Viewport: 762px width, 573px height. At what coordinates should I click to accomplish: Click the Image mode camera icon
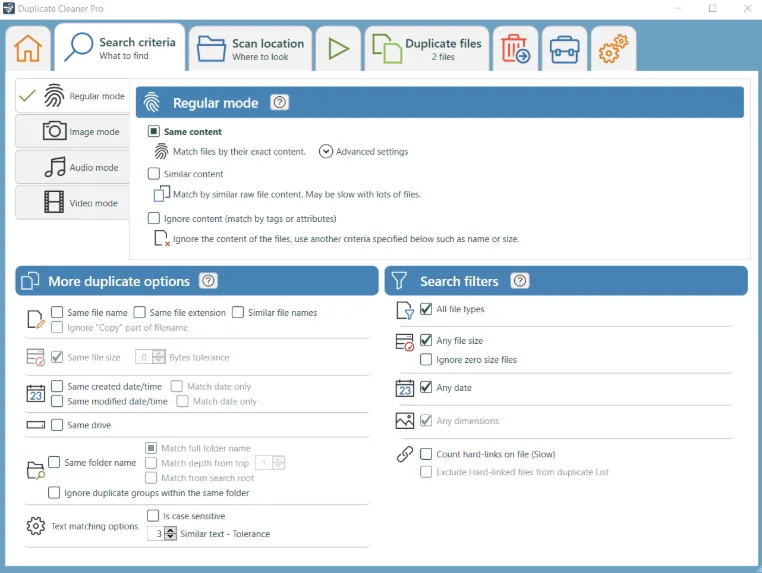(54, 131)
